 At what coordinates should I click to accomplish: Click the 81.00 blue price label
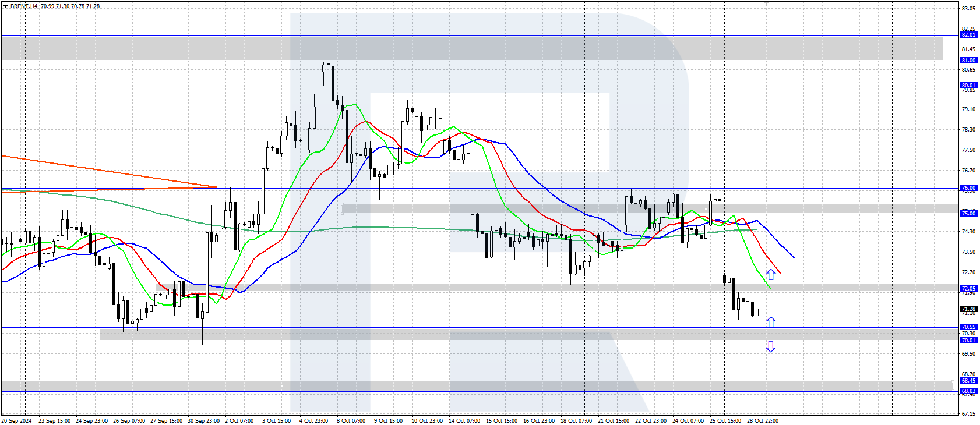pos(968,61)
